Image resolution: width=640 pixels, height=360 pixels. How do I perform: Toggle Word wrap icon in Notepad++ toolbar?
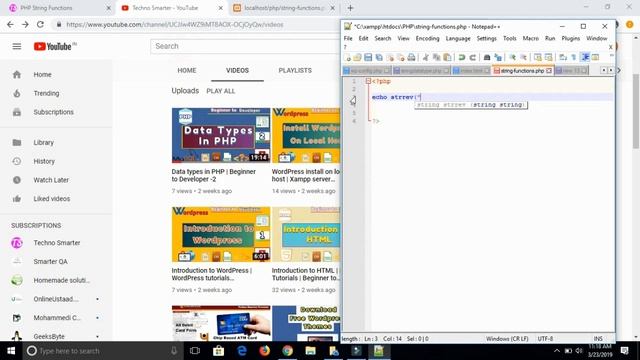click(563, 57)
